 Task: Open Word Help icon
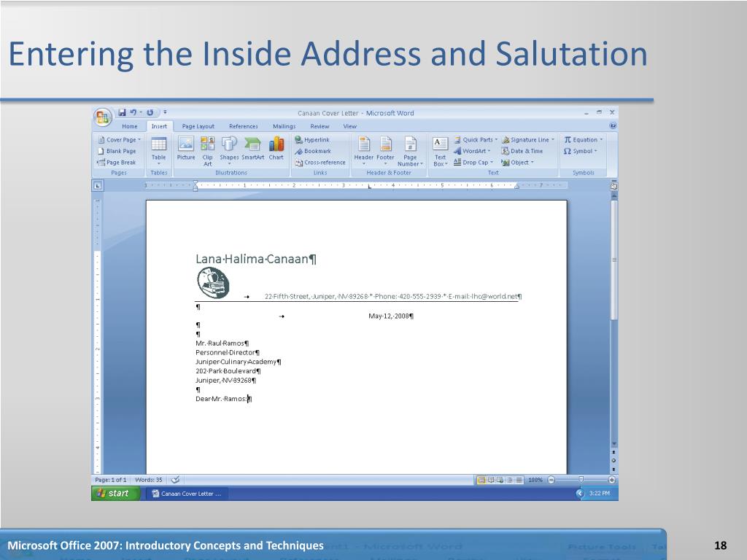click(x=613, y=125)
